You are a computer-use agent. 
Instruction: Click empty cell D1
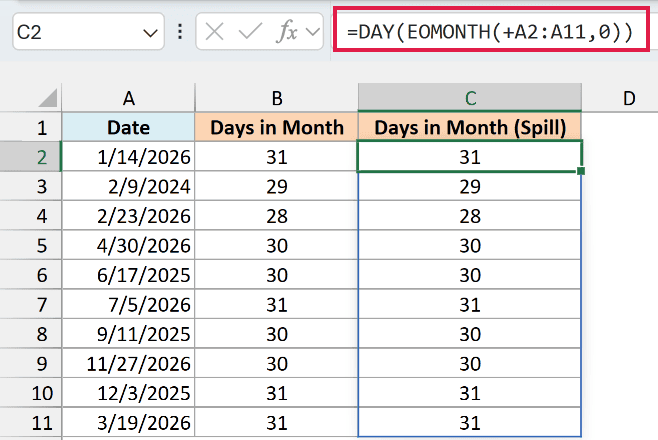[x=620, y=127]
